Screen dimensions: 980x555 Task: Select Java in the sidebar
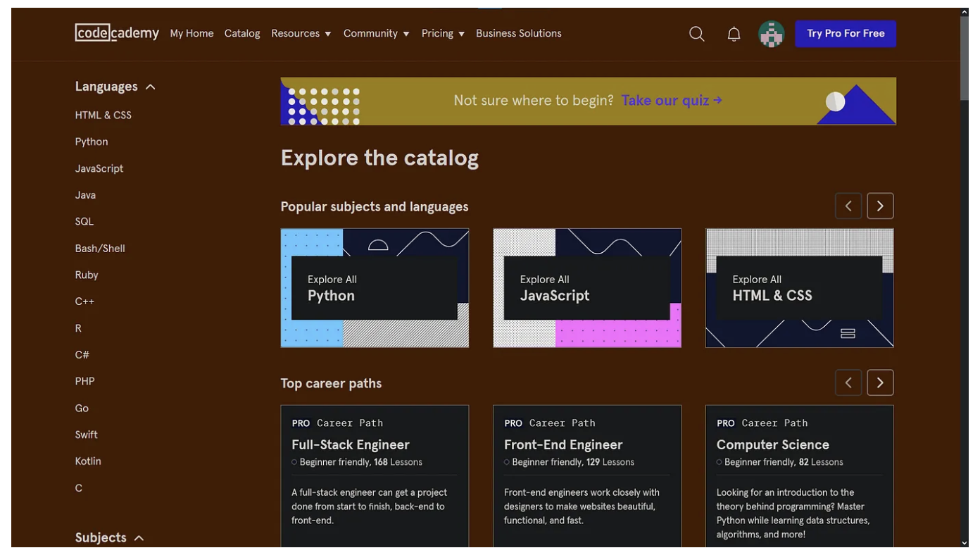(x=85, y=195)
